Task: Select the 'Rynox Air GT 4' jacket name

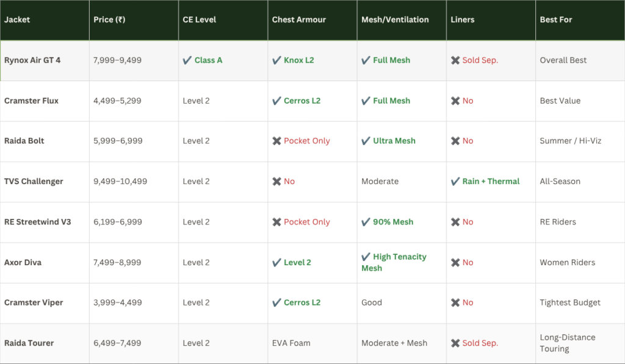Action: point(32,60)
